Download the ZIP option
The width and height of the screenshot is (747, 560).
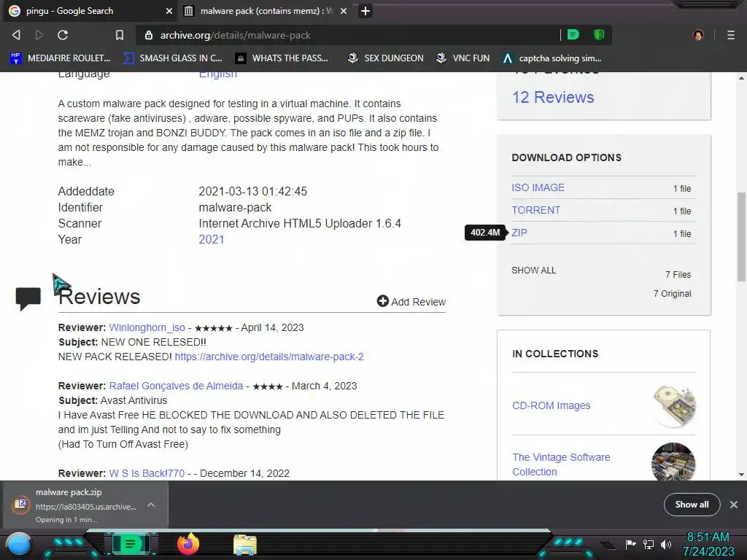tap(519, 233)
